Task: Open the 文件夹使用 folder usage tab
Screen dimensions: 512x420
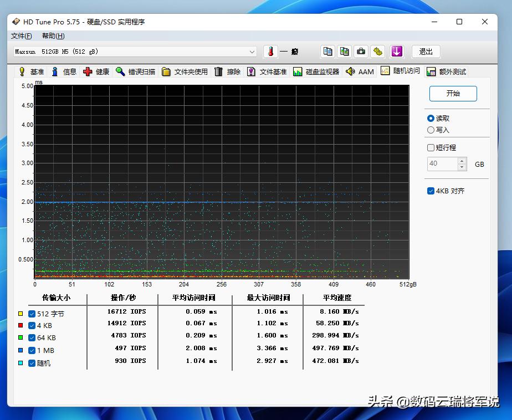Action: 185,71
